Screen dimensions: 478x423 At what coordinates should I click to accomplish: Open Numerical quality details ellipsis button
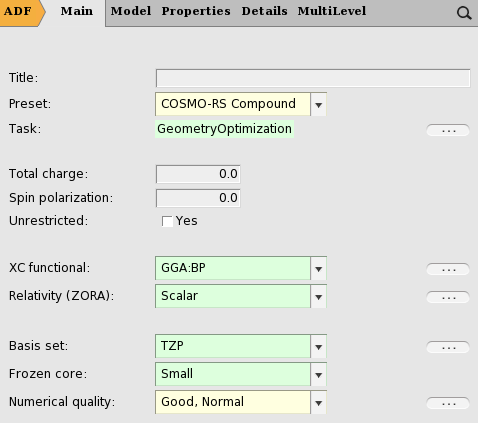tap(448, 403)
